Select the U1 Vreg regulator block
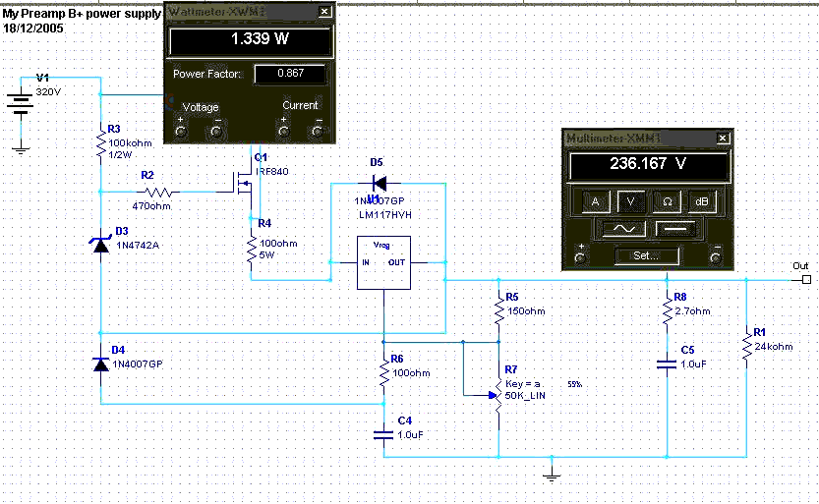This screenshot has height=504, width=819. click(383, 263)
